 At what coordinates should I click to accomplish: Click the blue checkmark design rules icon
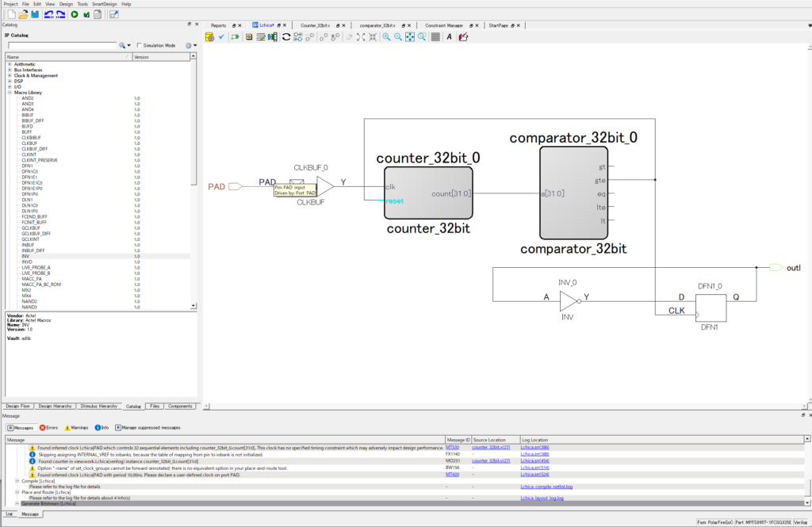coord(223,36)
